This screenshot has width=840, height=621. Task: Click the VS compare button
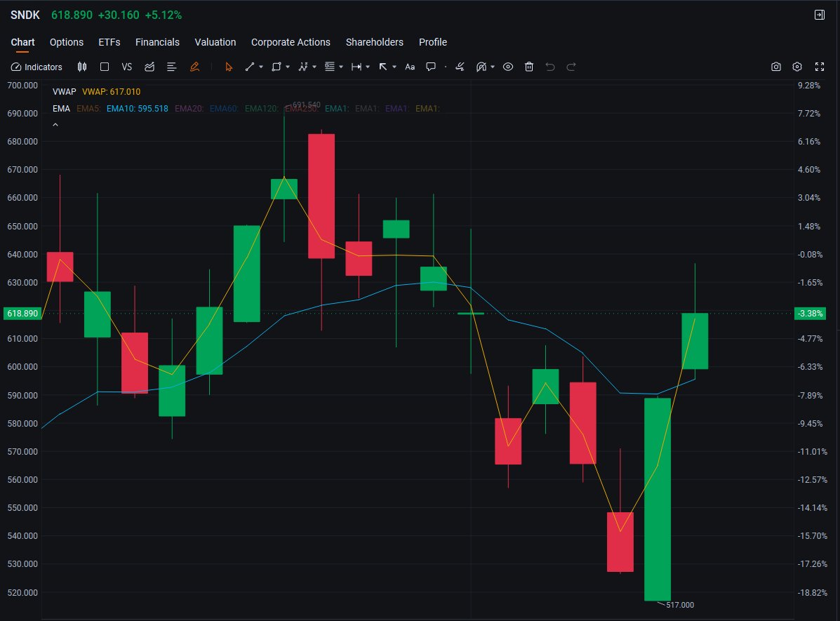(126, 67)
